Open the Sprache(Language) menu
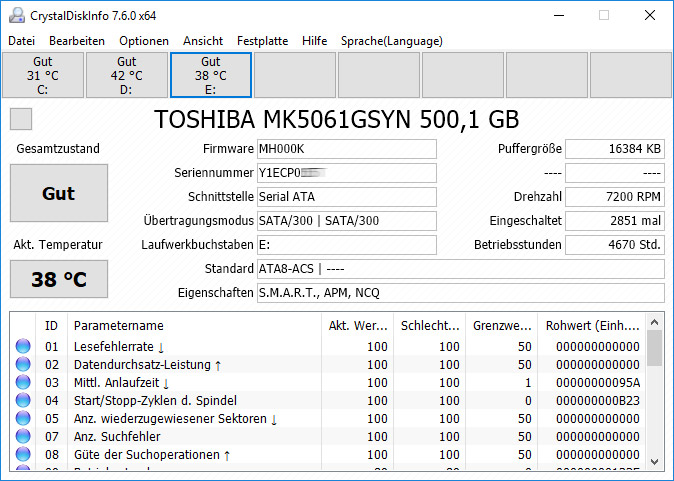Screen dimensions: 674x481 (392, 41)
